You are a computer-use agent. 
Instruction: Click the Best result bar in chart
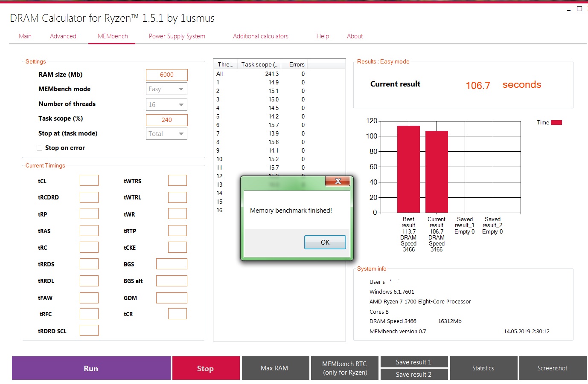[x=408, y=169]
